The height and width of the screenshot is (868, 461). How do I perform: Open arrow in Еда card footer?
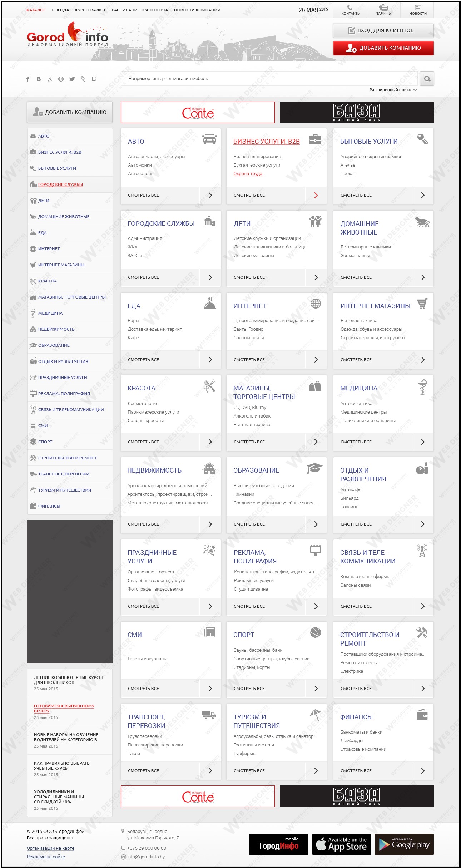(210, 360)
